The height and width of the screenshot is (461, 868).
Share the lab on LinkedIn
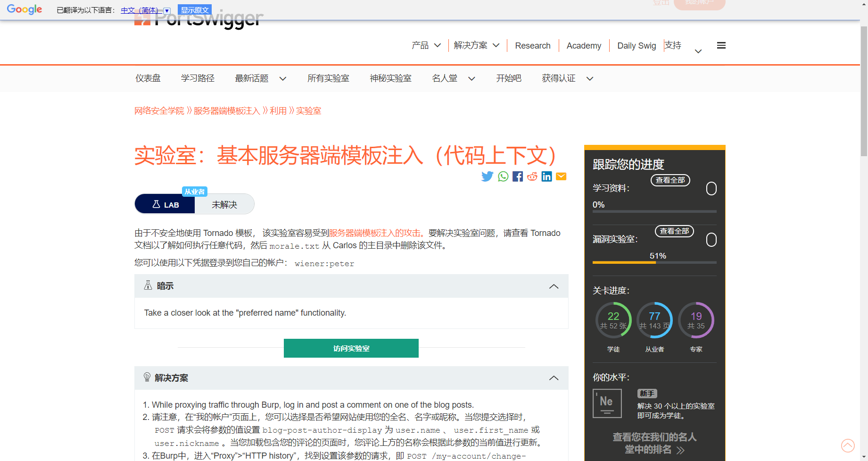point(547,176)
